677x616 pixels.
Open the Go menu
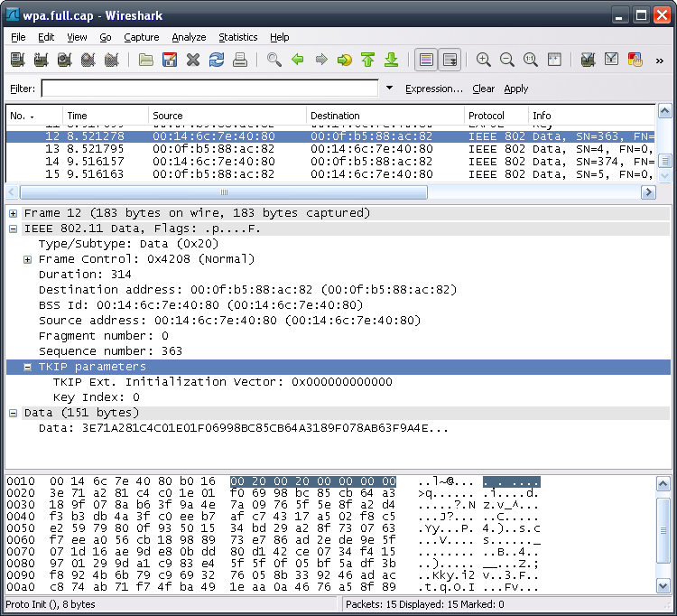click(106, 37)
